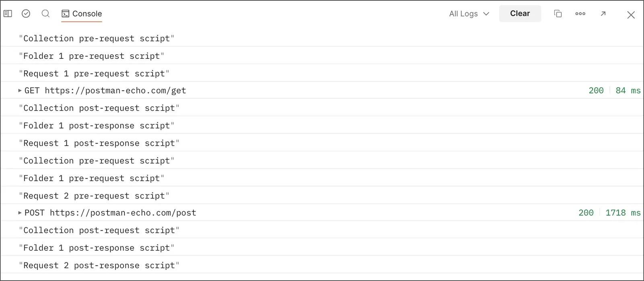Viewport: 644px width, 281px height.
Task: Open the three-dot more options menu
Action: pos(580,14)
